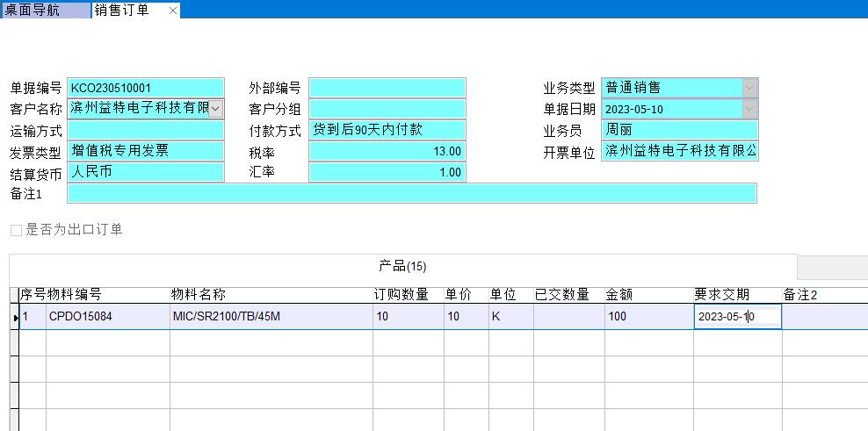868x431 pixels.
Task: Click the 外部编号 input field
Action: [387, 88]
